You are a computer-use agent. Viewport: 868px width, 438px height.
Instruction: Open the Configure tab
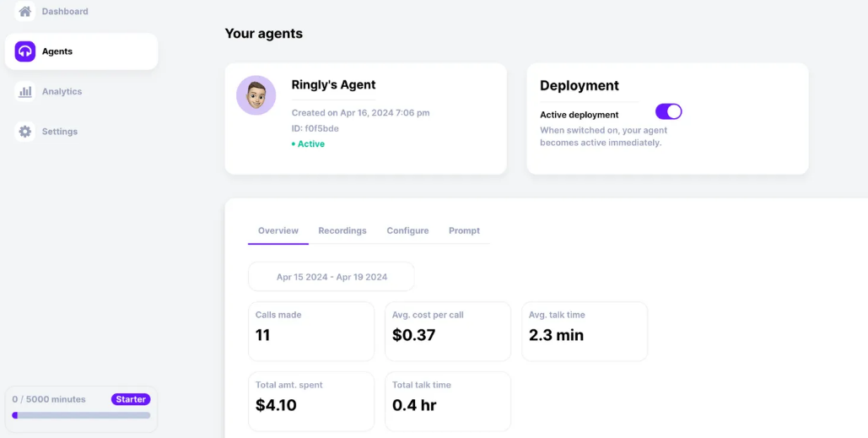[x=407, y=230]
